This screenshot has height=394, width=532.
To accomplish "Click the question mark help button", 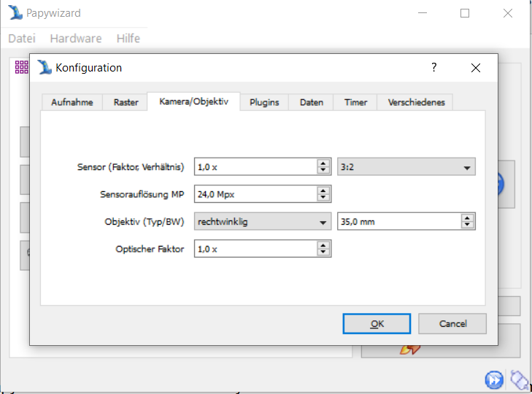I will (433, 68).
